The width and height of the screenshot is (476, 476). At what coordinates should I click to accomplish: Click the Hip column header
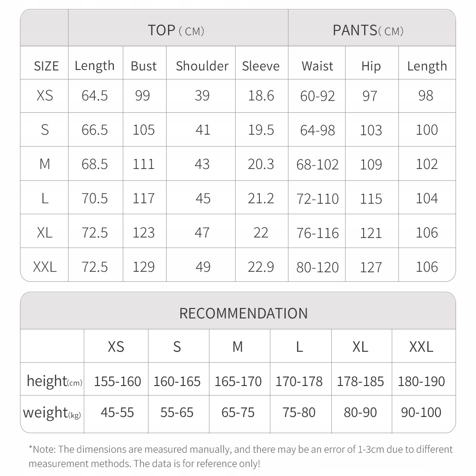point(371,66)
